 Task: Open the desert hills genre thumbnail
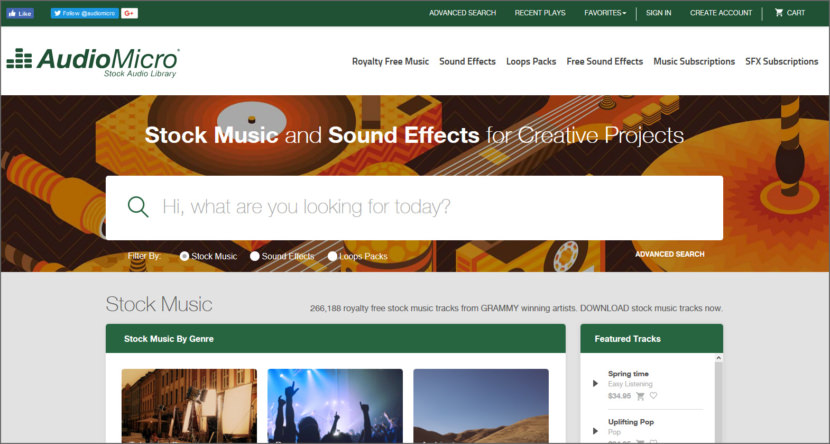pyautogui.click(x=481, y=406)
